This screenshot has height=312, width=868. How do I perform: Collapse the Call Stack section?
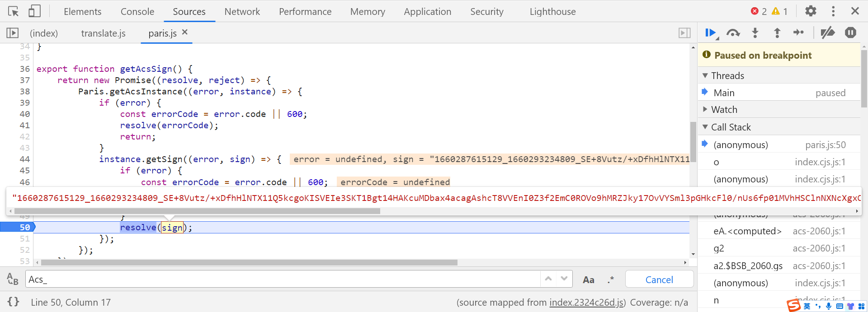coord(779,127)
